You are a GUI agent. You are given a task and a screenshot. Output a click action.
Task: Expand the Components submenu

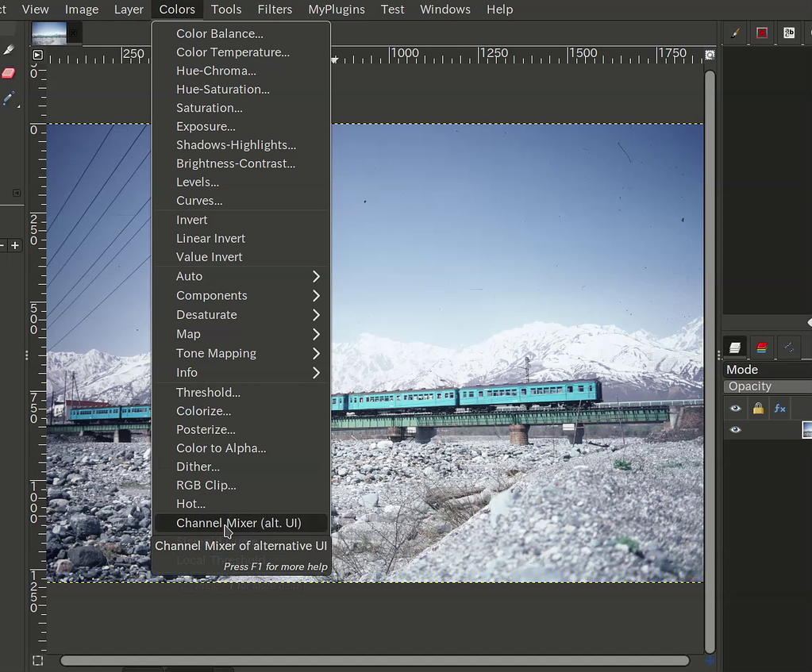click(212, 295)
